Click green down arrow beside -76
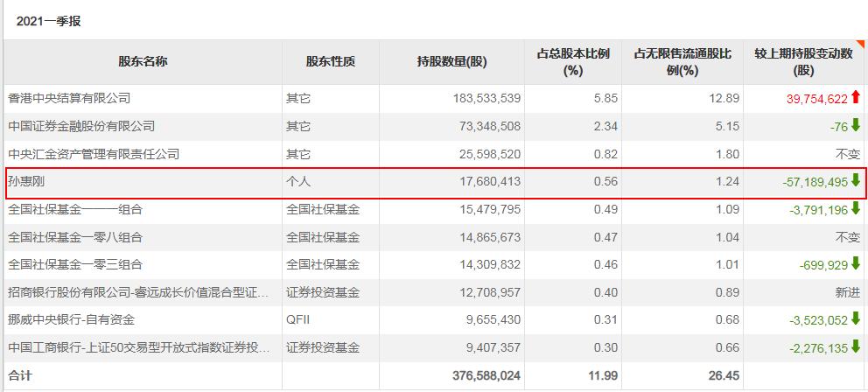This screenshot has width=868, height=392. click(856, 126)
